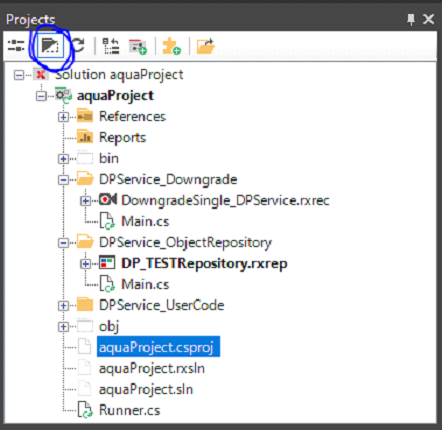Click the add new item icon
This screenshot has height=431, width=443.
coord(138,47)
